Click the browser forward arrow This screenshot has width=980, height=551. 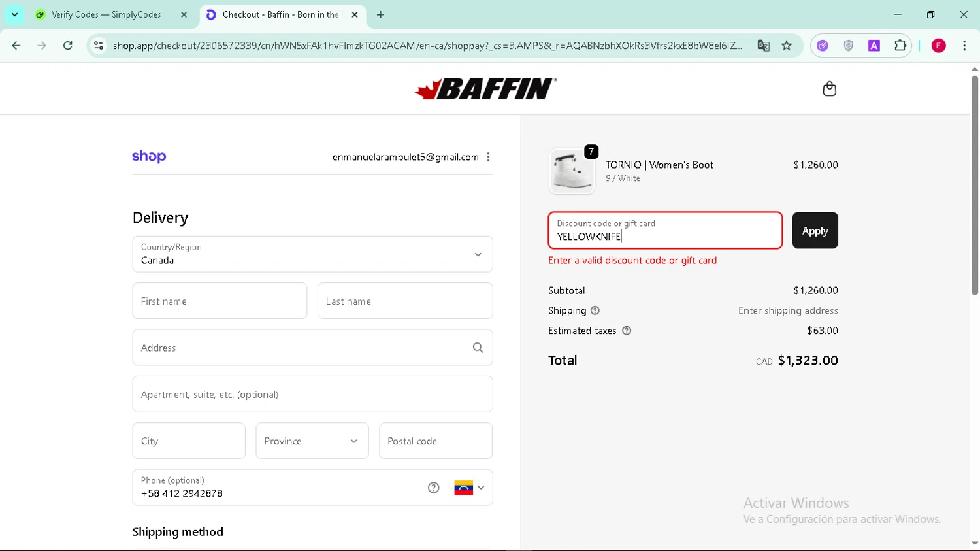click(x=42, y=46)
